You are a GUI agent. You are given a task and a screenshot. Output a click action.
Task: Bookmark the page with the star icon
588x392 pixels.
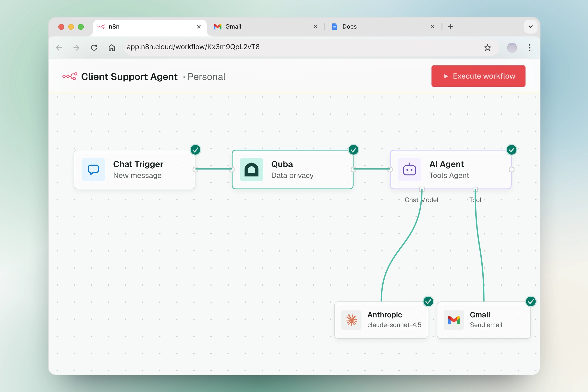[487, 48]
